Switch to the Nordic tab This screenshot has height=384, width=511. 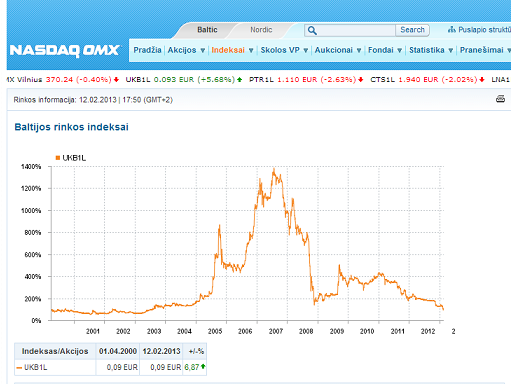pos(261,30)
